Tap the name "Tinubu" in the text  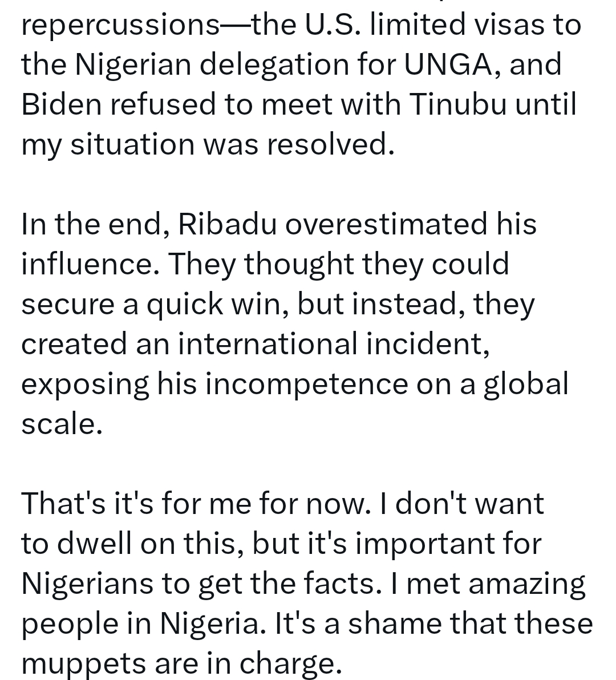click(x=457, y=104)
